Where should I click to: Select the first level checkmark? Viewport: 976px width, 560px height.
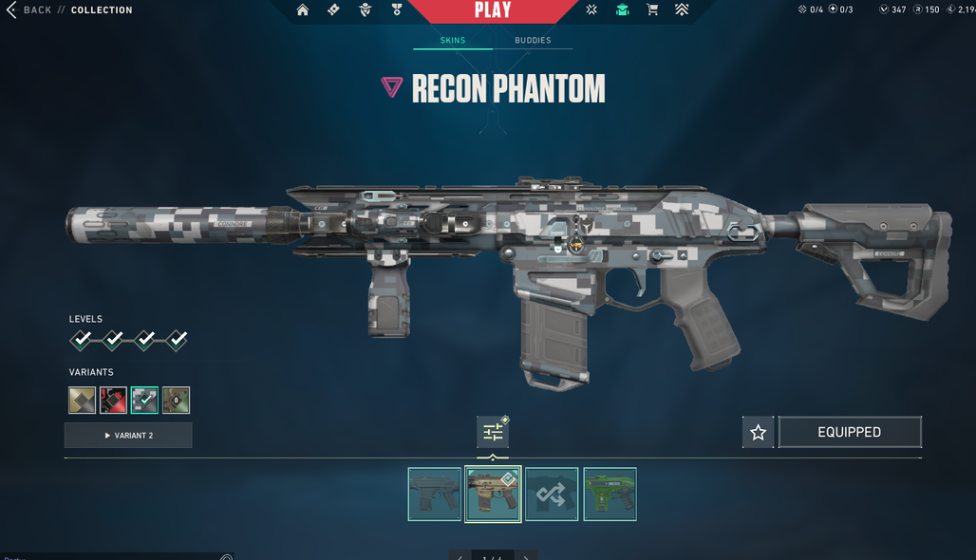pyautogui.click(x=81, y=340)
